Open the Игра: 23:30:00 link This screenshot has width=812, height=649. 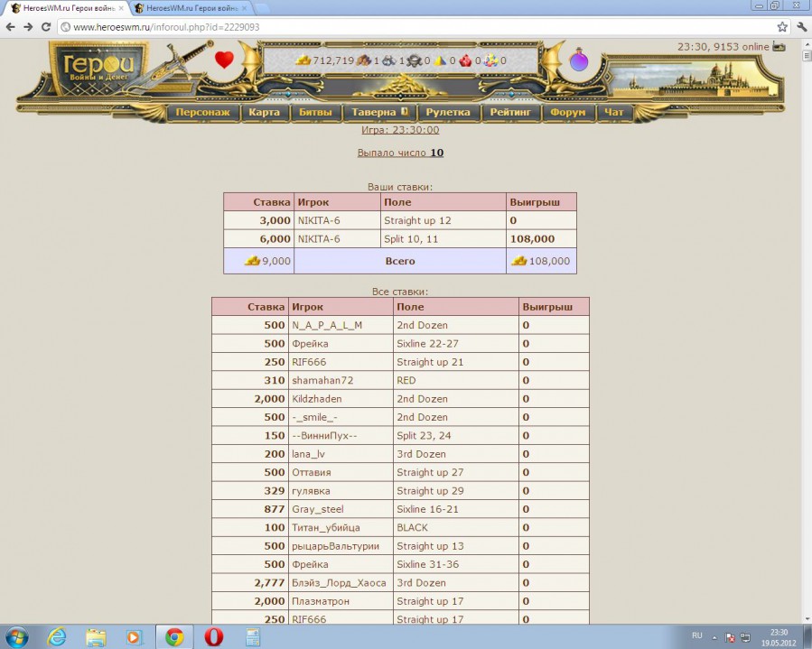pos(400,130)
